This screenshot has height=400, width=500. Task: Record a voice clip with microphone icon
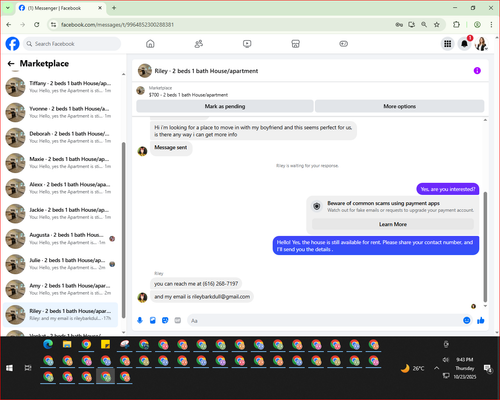coord(140,320)
